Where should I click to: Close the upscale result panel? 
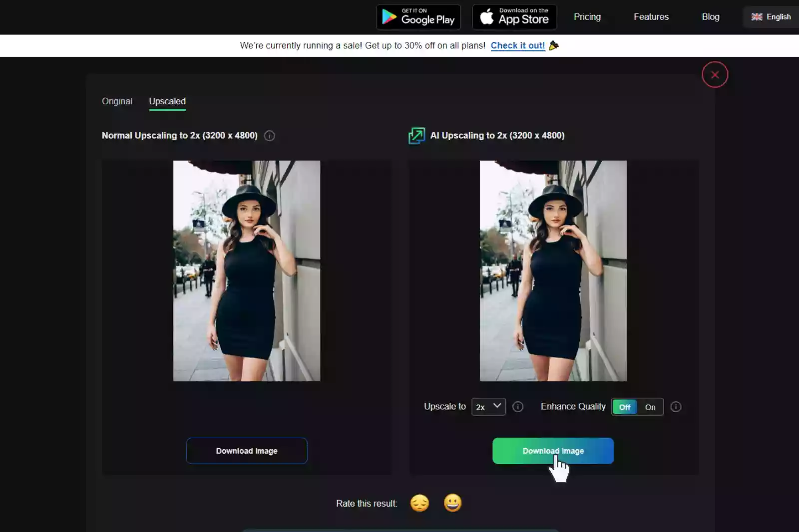click(715, 74)
